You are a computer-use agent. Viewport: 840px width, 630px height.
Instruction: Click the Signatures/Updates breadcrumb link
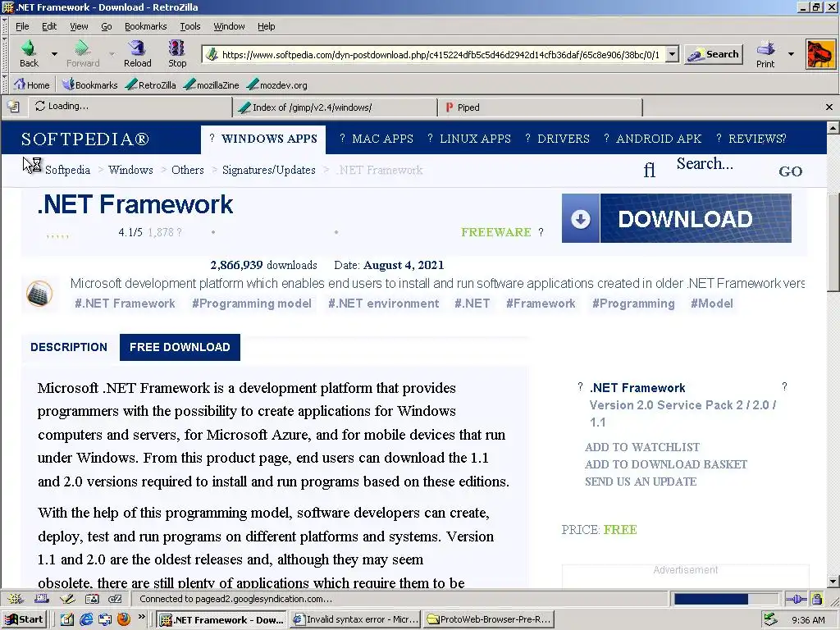point(269,170)
